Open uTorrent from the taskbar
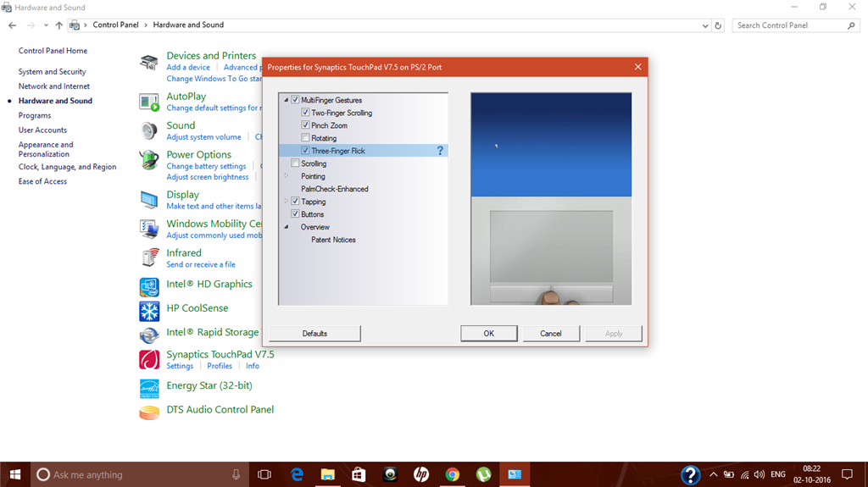Viewport: 868px width, 487px height. click(484, 474)
